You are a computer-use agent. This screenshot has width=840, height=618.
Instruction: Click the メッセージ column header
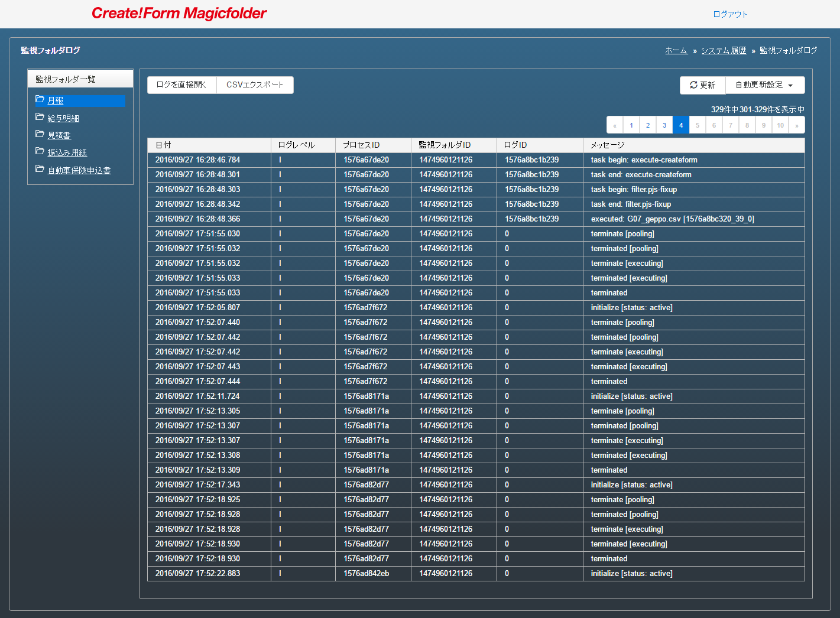click(694, 145)
